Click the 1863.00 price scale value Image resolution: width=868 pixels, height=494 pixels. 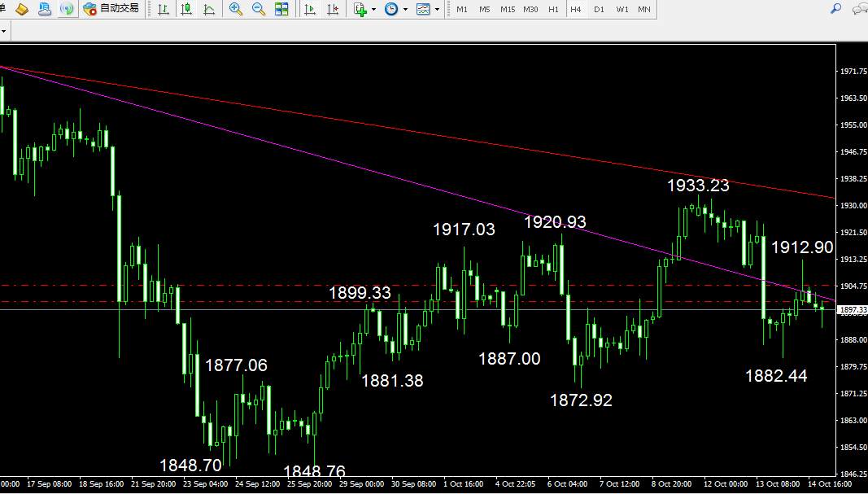coord(853,420)
